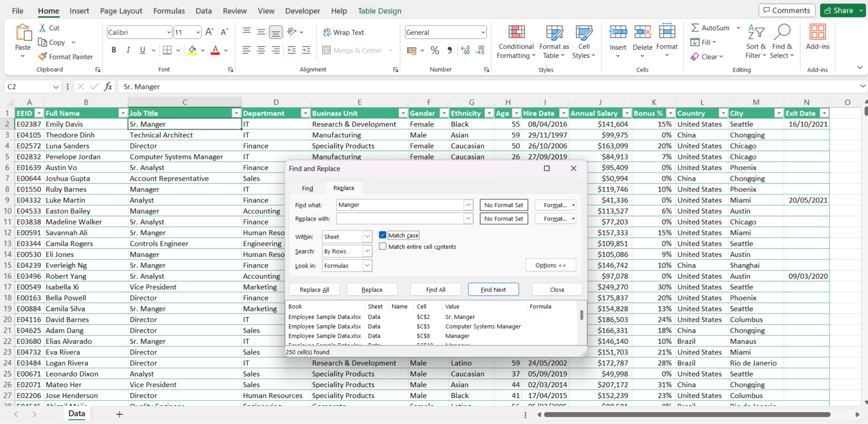
Task: Click the dialog Close button
Action: [x=557, y=289]
